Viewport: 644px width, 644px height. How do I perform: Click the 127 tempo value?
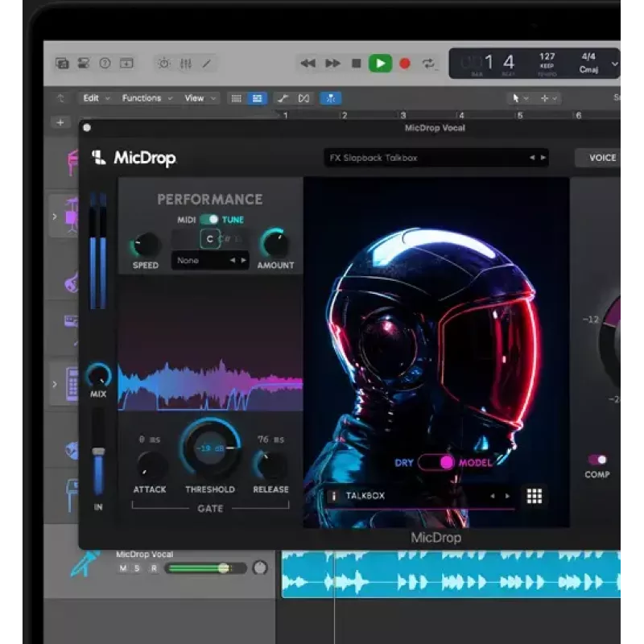[547, 56]
